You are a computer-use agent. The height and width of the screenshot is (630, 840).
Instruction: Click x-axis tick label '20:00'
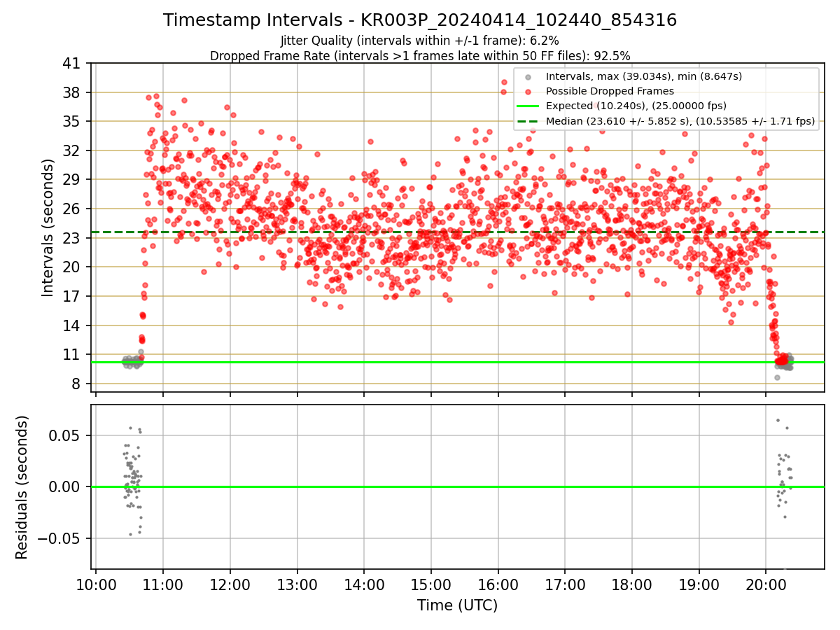766,584
